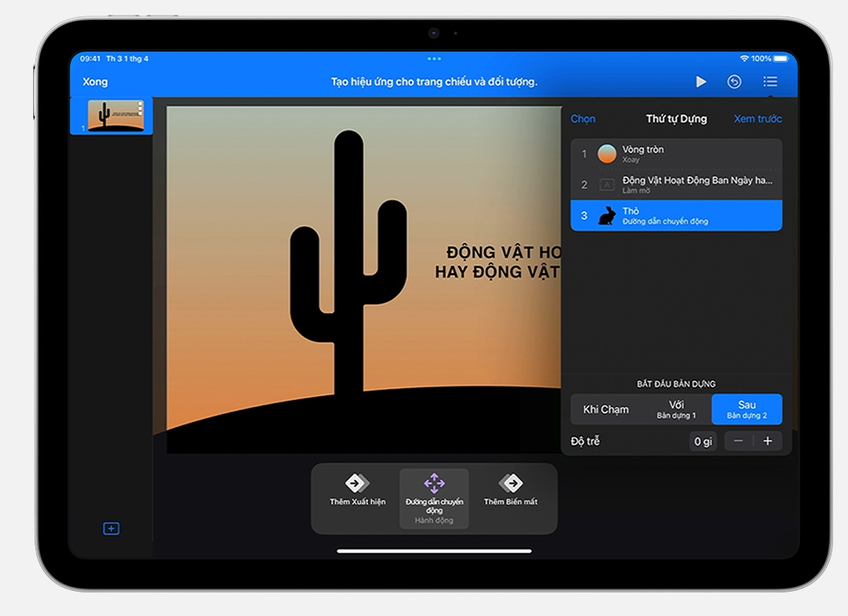This screenshot has width=848, height=616.
Task: Select the Vòng tròn build item
Action: coord(676,154)
